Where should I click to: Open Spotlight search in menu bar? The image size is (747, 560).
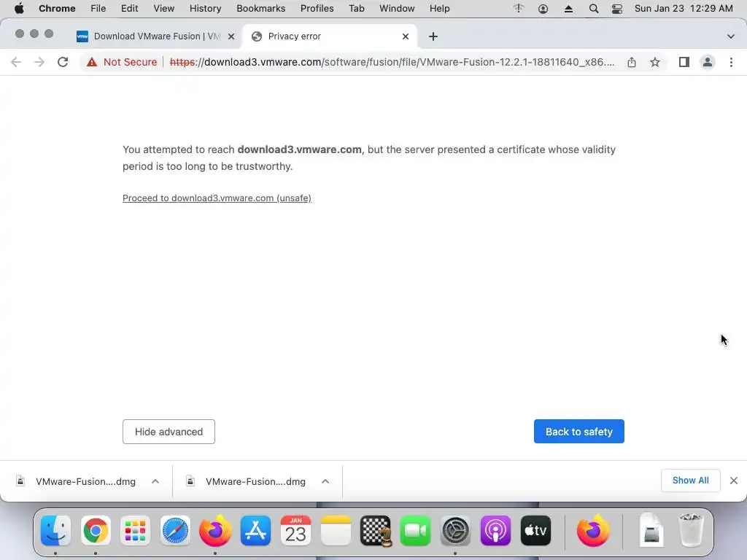click(x=594, y=9)
